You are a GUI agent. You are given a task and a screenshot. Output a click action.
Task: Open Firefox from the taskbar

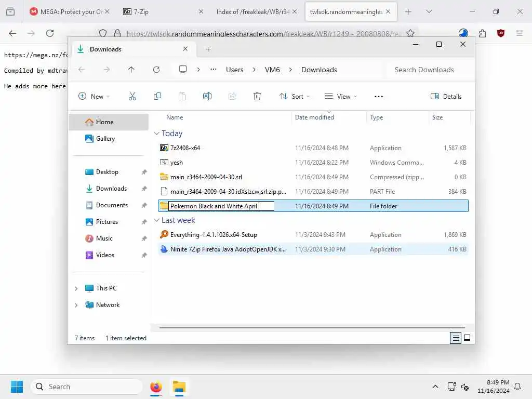(x=156, y=387)
